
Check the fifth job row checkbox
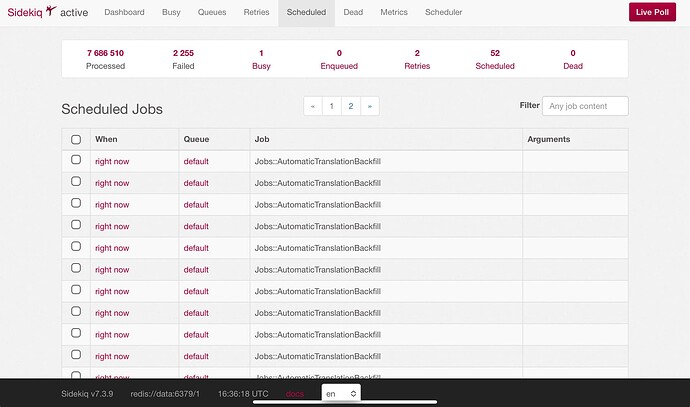[x=76, y=246]
